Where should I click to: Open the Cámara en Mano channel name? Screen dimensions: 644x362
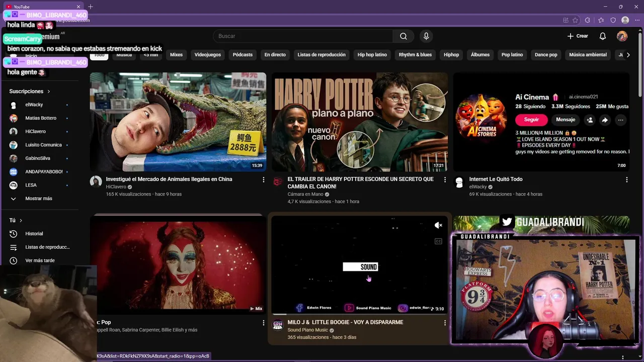(x=305, y=194)
